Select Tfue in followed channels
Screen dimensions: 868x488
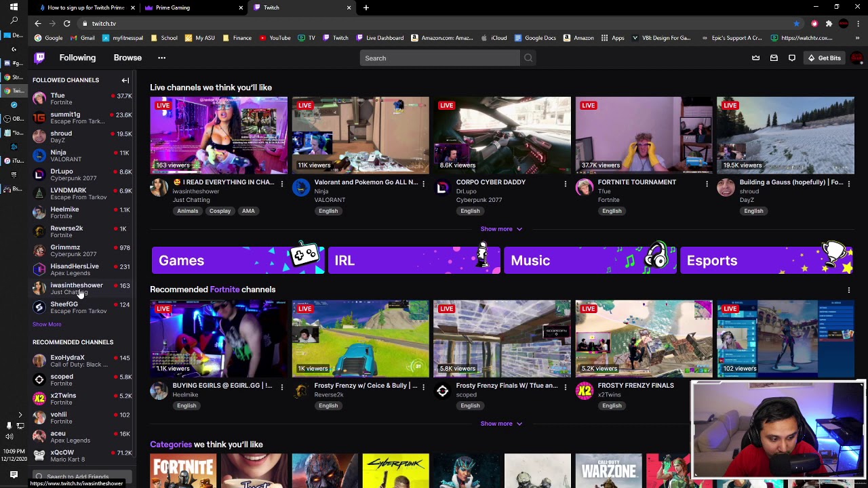(81, 99)
